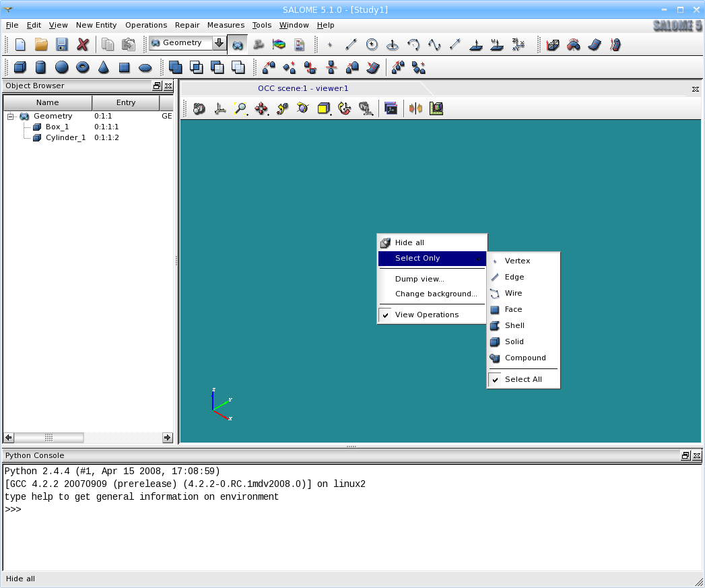Image resolution: width=705 pixels, height=588 pixels.
Task: Click the Geometry module binoculars icon
Action: pos(238,44)
